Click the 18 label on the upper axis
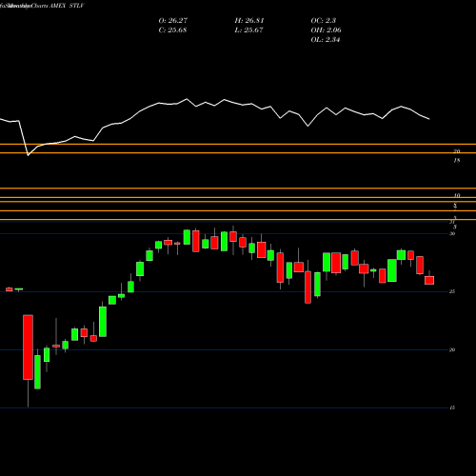This screenshot has width=476, height=476. coord(456,161)
